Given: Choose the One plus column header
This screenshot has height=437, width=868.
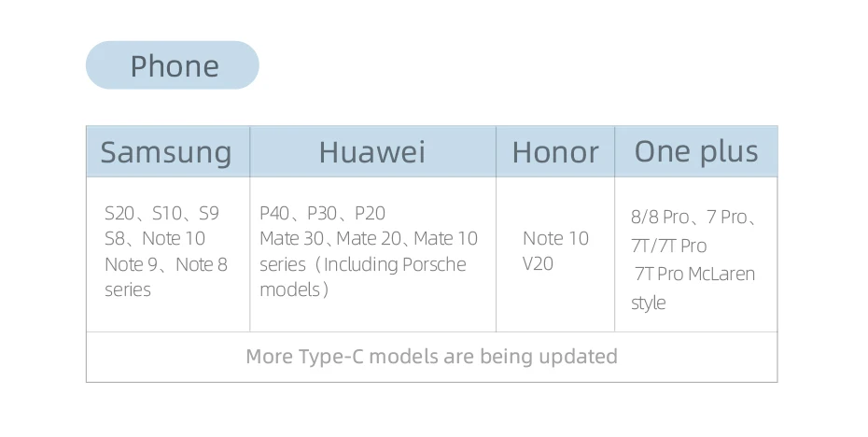Looking at the screenshot, I should pos(696,151).
